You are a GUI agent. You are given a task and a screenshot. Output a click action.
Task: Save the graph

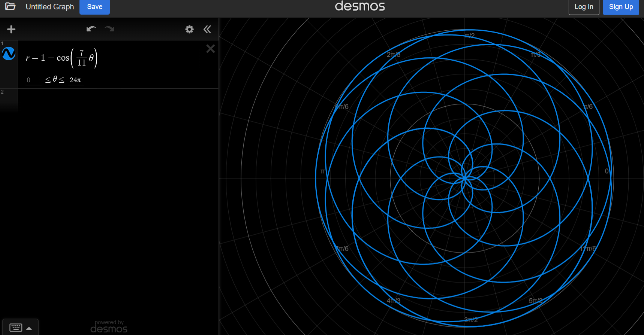click(x=94, y=7)
